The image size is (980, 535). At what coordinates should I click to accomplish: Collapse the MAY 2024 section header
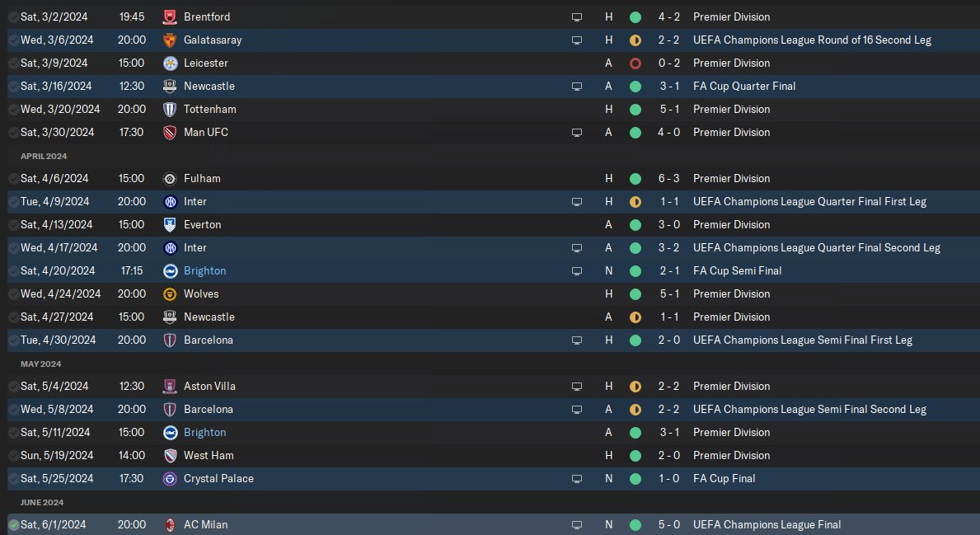tap(40, 364)
